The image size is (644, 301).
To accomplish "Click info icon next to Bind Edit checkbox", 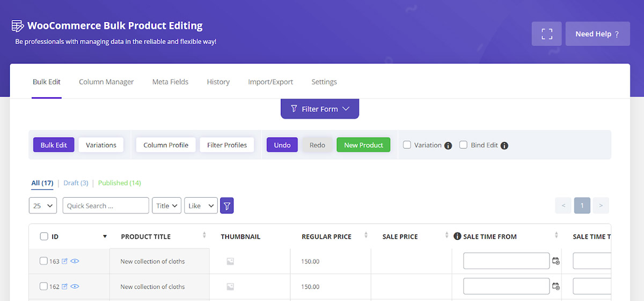I will (x=504, y=146).
